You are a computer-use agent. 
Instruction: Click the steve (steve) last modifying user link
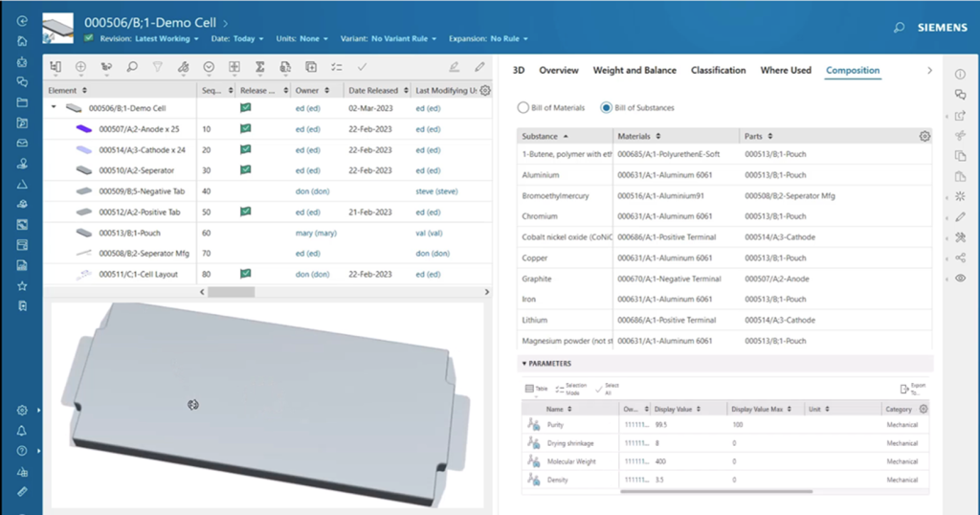tap(435, 191)
